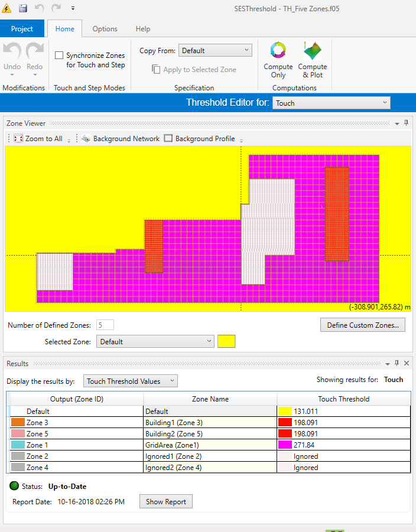This screenshot has height=532, width=416.
Task: Open the Copy From dropdown
Action: tap(215, 51)
